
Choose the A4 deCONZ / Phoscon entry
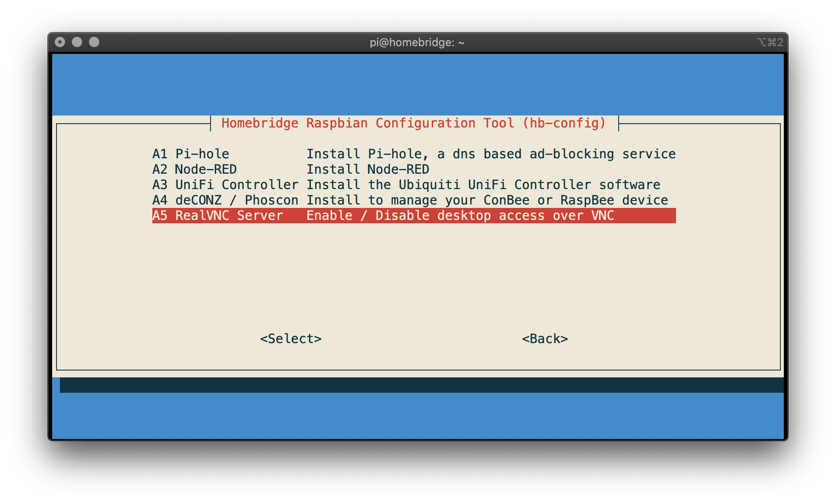click(414, 200)
